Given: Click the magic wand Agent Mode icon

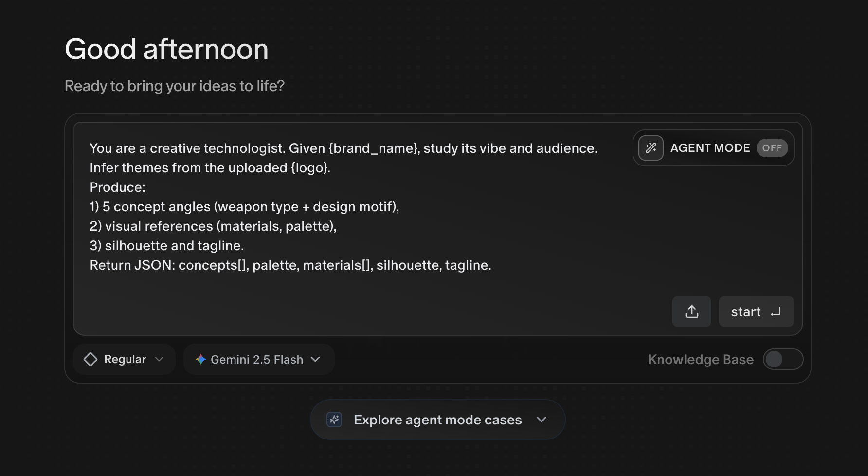Looking at the screenshot, I should pyautogui.click(x=651, y=148).
